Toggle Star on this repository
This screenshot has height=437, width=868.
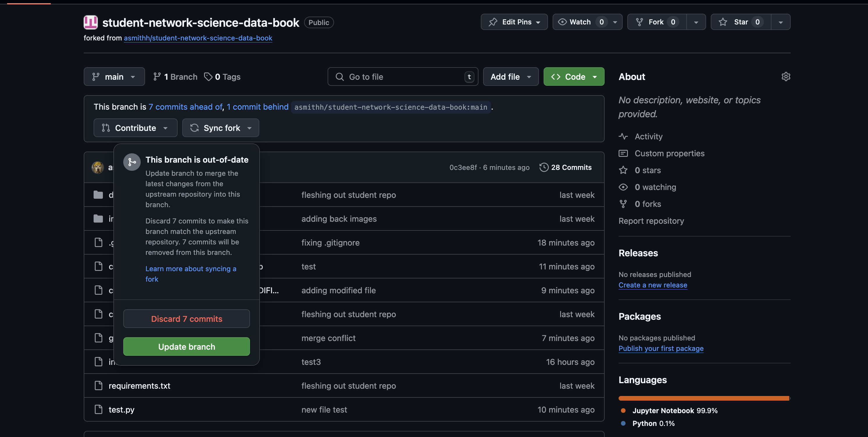click(x=741, y=22)
